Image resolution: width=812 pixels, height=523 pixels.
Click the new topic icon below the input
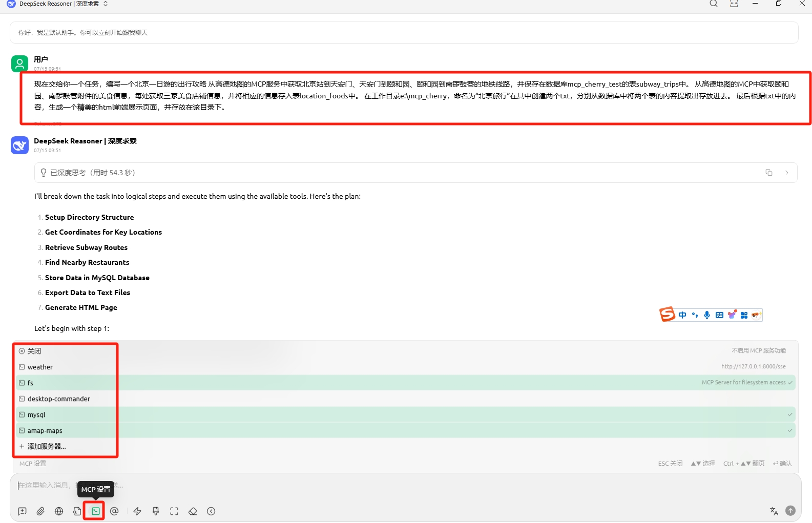(22, 511)
